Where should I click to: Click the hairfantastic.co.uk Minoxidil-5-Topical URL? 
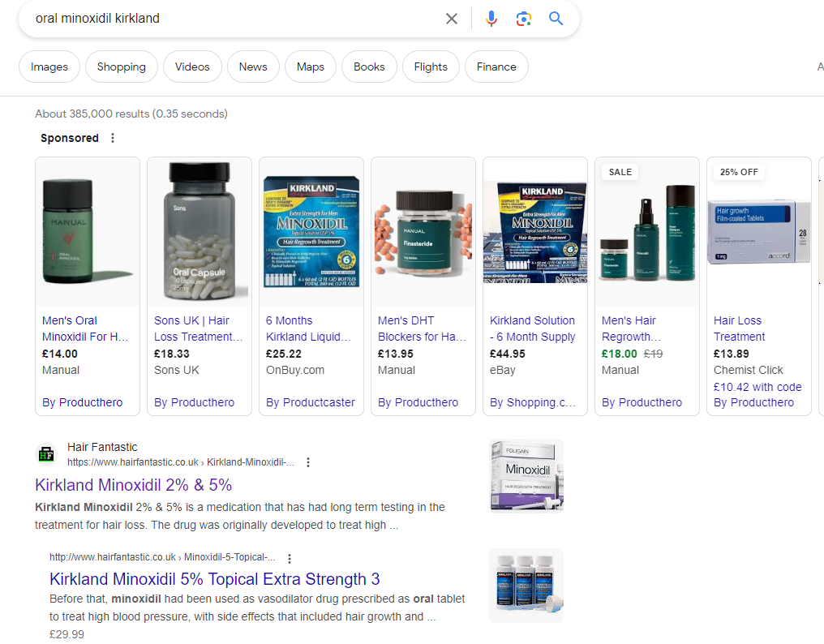tap(162, 557)
